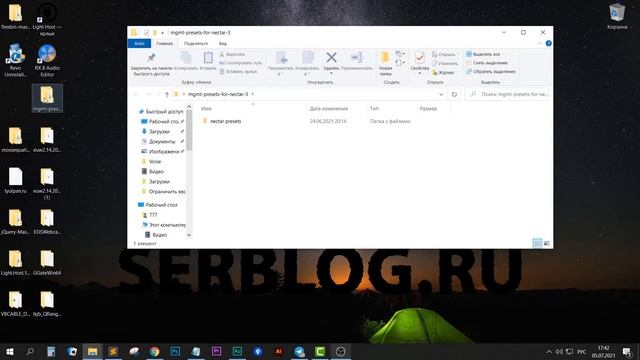The image size is (640, 360).
Task: Choose Вырезать scissors in the ribbon
Action: (232, 54)
